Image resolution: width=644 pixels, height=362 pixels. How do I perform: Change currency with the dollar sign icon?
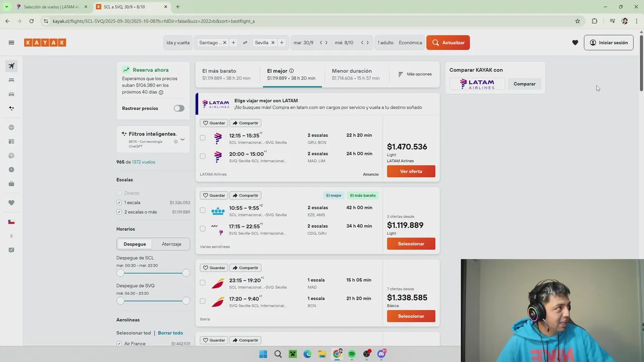(11, 236)
